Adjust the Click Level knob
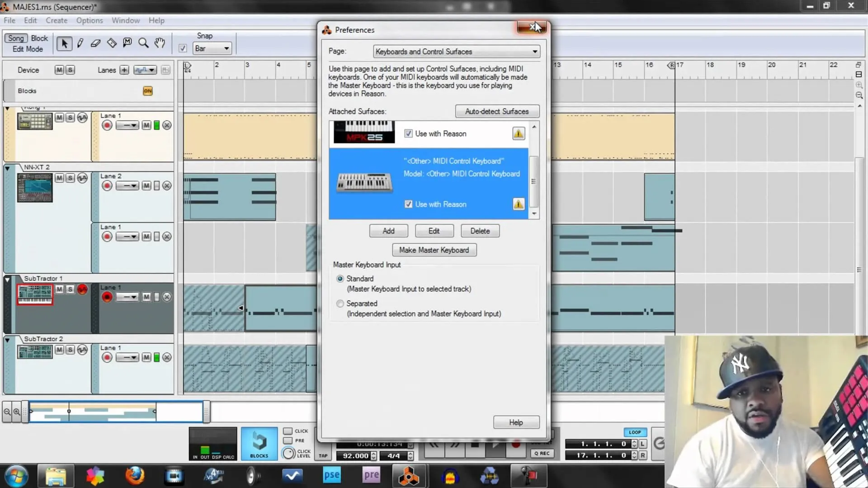The width and height of the screenshot is (868, 488). point(288,453)
